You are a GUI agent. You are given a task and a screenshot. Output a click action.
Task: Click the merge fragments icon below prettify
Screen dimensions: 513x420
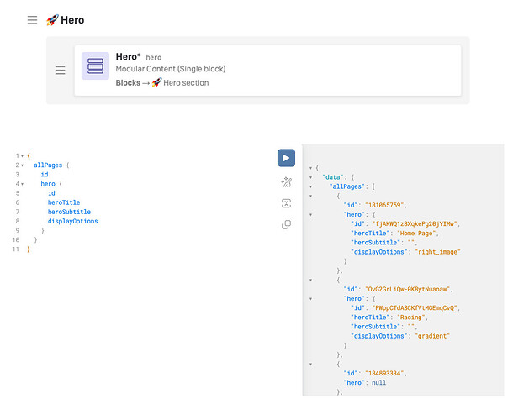(286, 203)
